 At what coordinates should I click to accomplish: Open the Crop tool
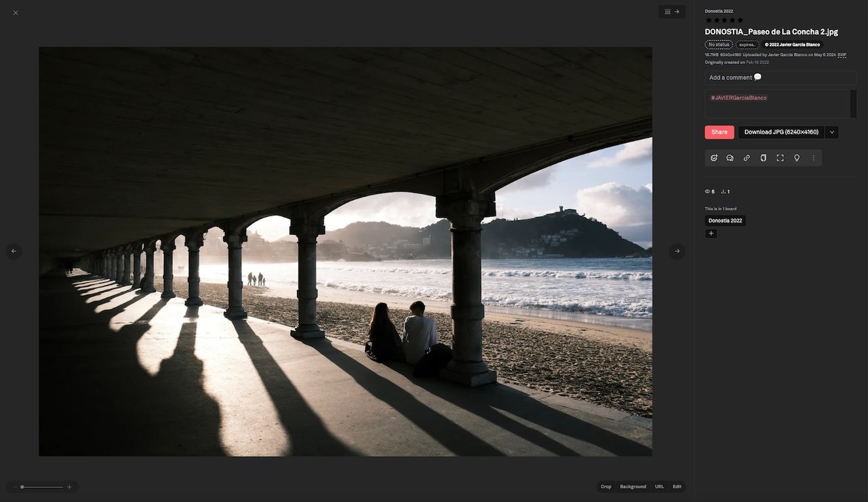tap(606, 486)
